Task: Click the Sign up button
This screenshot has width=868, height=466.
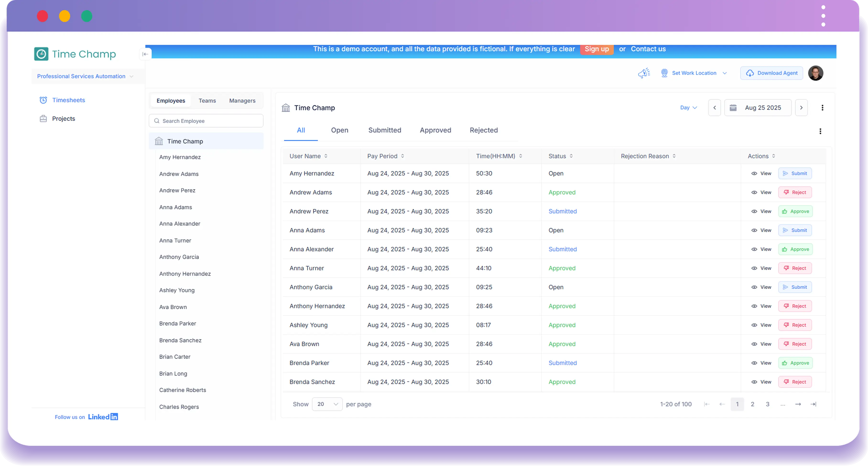Action: tap(597, 49)
